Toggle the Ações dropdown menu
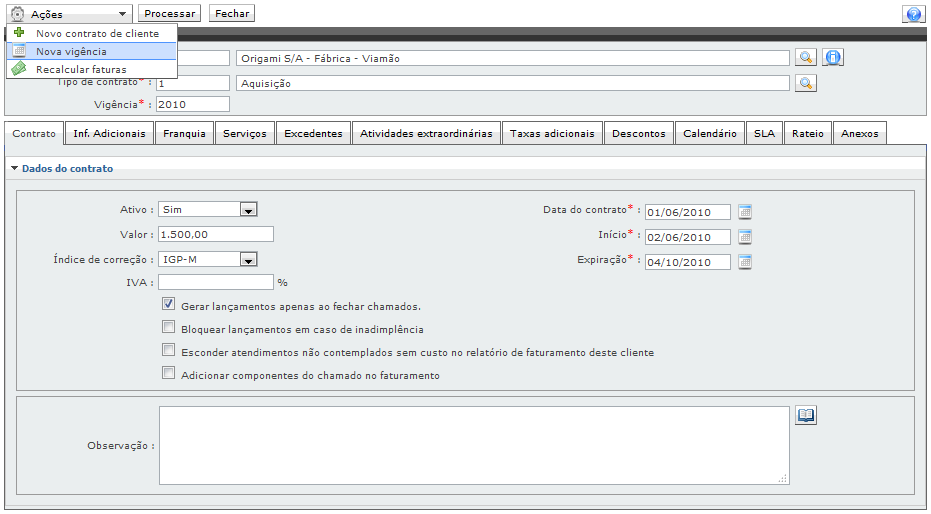 [69, 14]
